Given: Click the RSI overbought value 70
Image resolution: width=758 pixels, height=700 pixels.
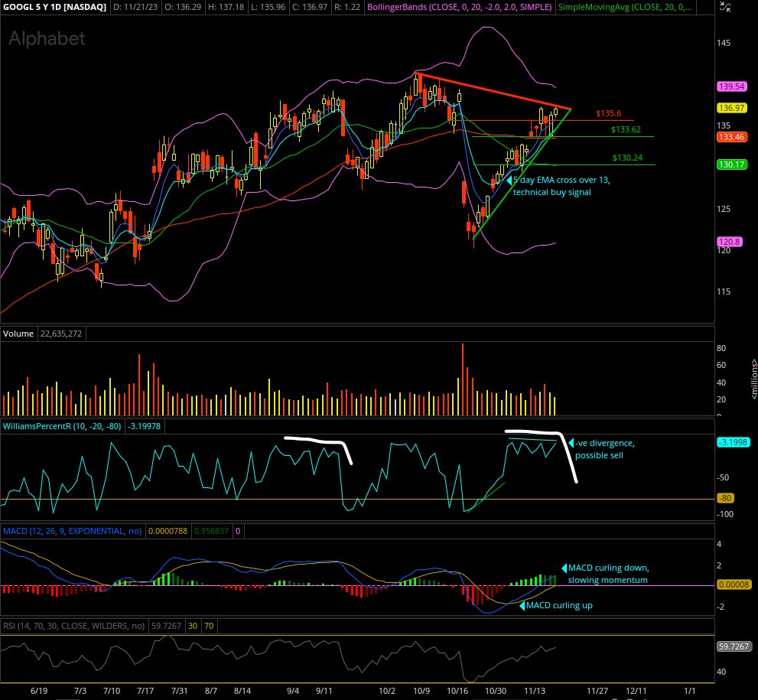Looking at the screenshot, I should pyautogui.click(x=209, y=626).
